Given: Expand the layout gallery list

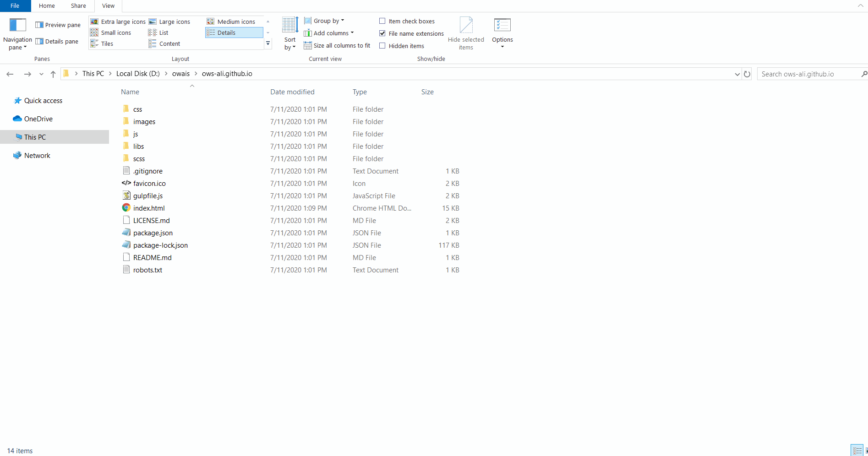Looking at the screenshot, I should (x=268, y=43).
